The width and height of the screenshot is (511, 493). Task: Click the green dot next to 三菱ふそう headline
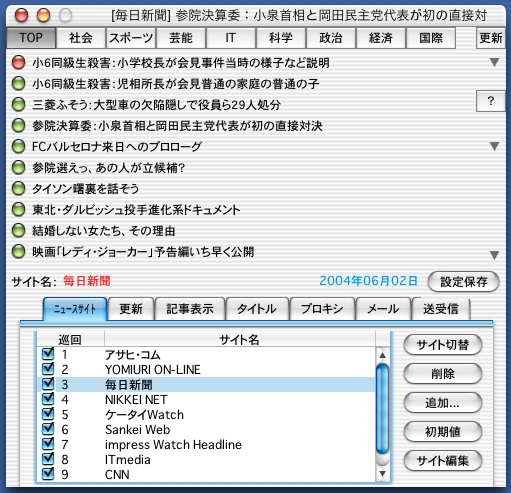[x=18, y=104]
